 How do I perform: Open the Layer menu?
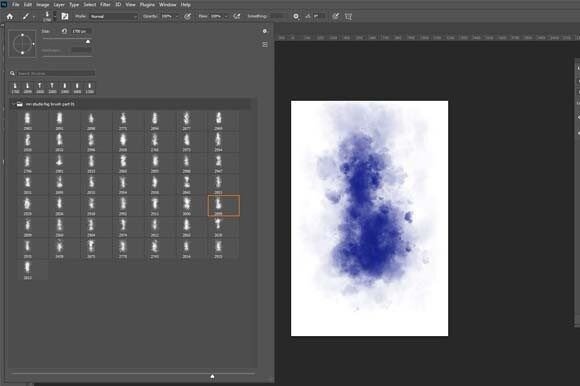(59, 5)
